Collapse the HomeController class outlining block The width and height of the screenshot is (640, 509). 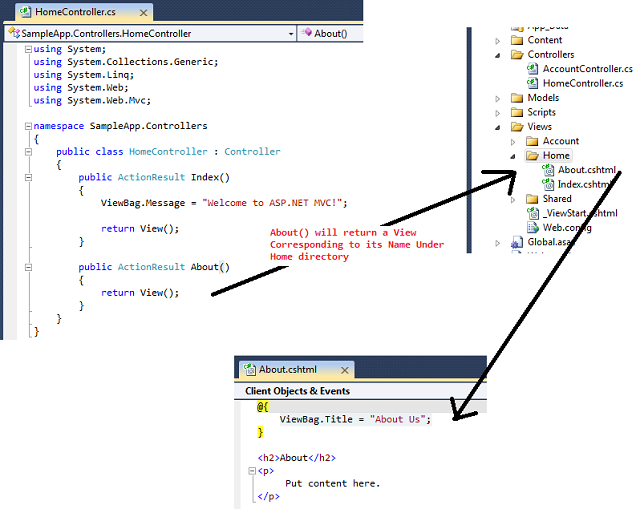[27, 152]
